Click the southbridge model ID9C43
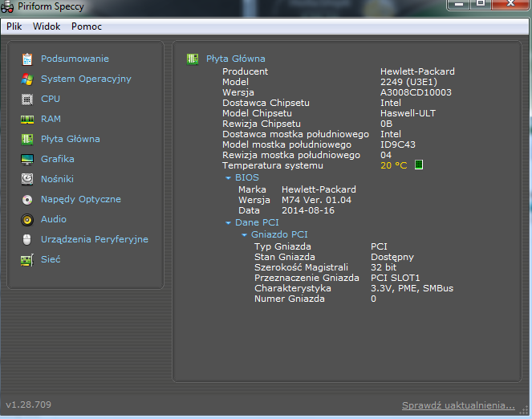 (398, 144)
